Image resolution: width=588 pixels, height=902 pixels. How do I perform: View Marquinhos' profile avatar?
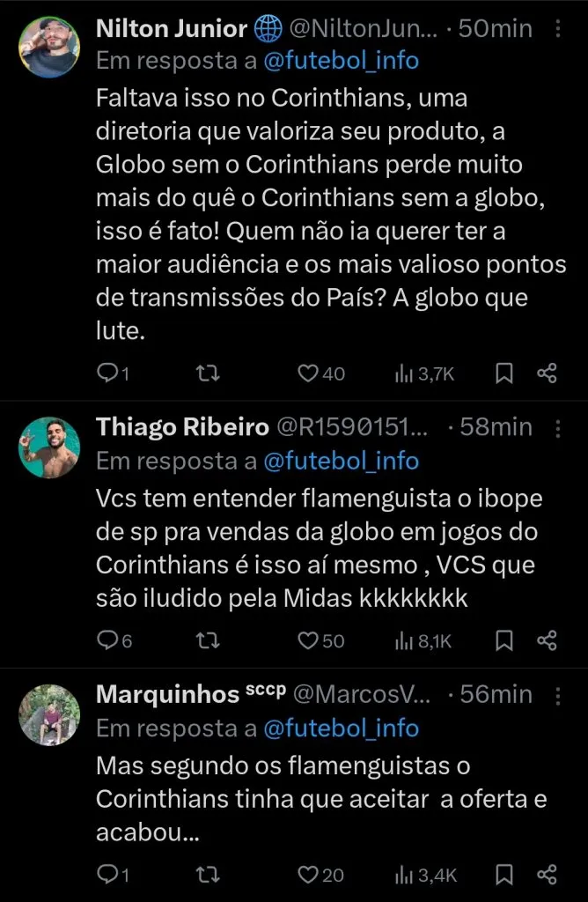point(49,715)
